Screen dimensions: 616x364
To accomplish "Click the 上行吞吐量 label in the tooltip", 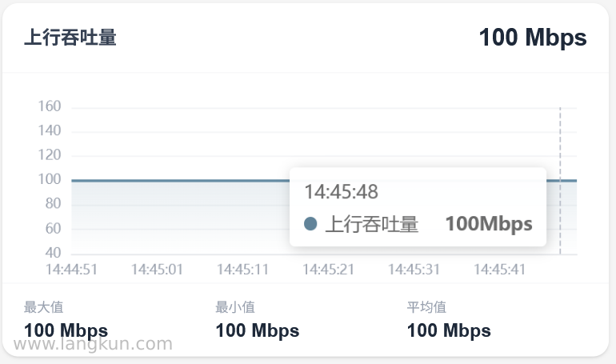I will coord(372,224).
